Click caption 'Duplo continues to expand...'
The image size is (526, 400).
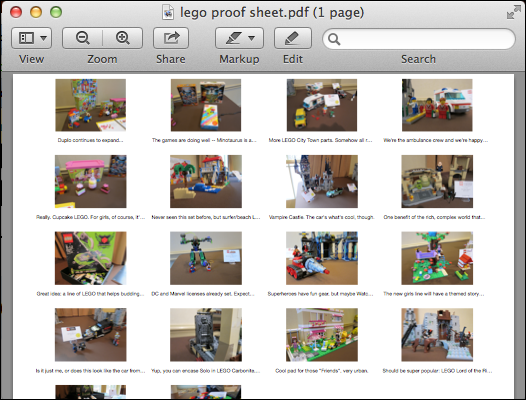tap(90, 140)
